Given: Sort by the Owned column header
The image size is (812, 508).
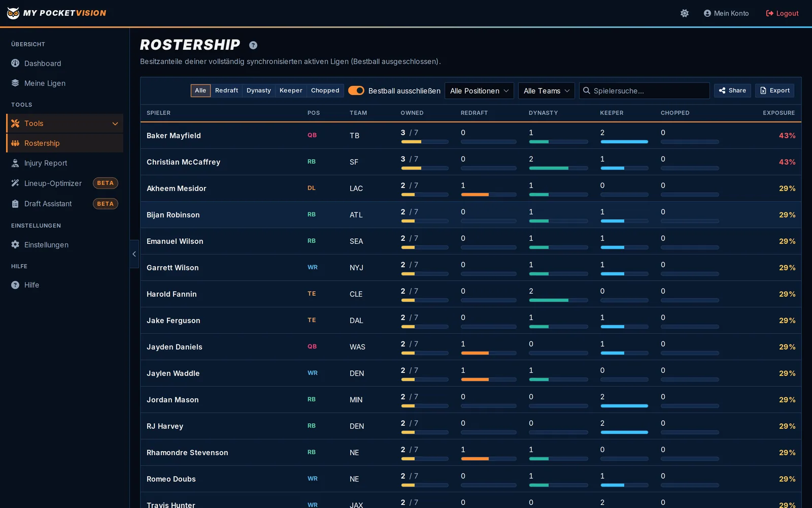Looking at the screenshot, I should 412,113.
